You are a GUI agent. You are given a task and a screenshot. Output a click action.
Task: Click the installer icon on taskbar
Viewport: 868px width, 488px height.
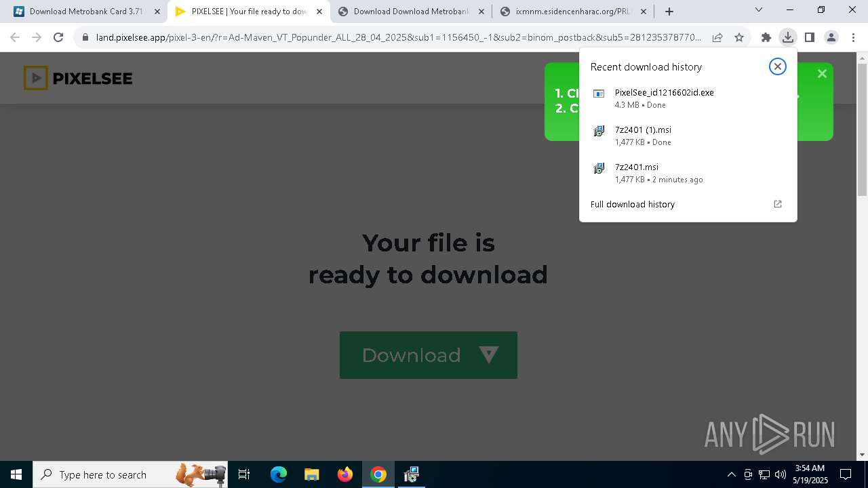click(412, 474)
